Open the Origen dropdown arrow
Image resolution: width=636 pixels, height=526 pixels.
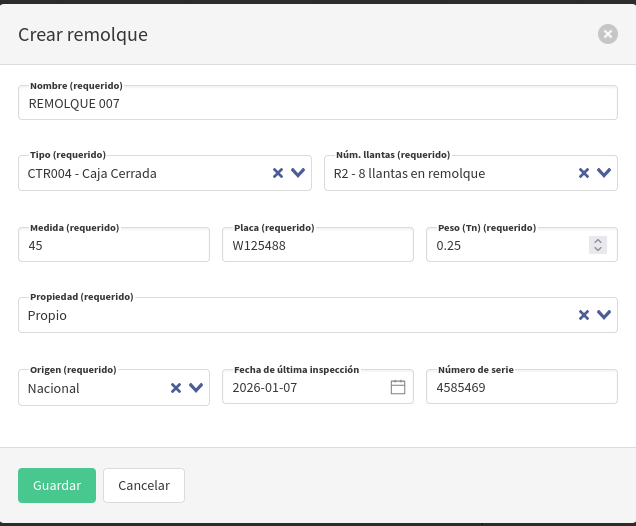click(x=196, y=388)
